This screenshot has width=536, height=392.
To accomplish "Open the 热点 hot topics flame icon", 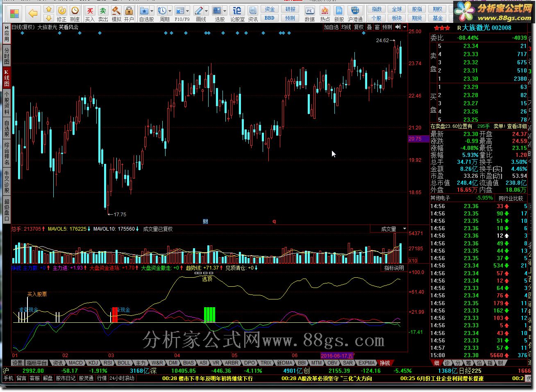I will coord(325,14).
